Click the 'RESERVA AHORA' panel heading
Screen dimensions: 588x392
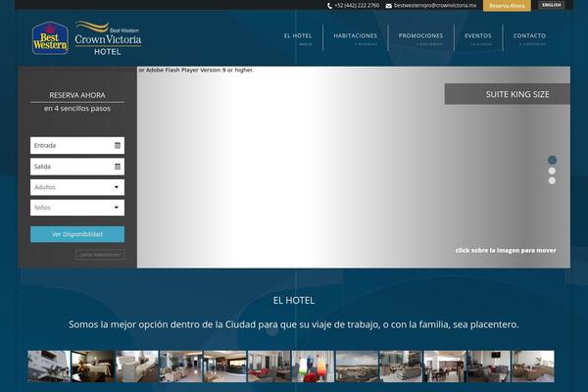click(77, 95)
